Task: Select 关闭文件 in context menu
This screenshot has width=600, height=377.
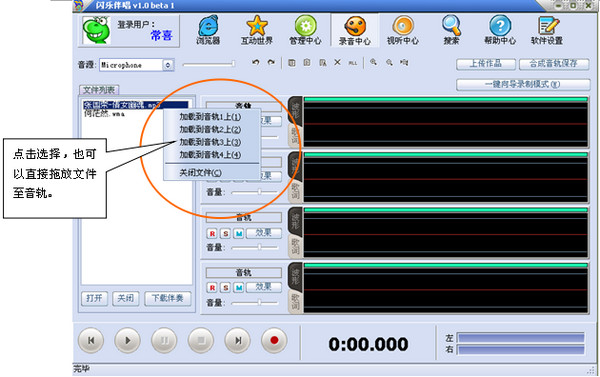Action: 201,173
